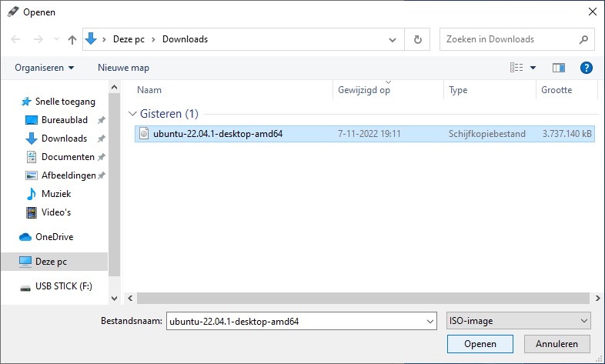Open OneDrive in the sidebar
Viewport: 605px width, 364px height.
coord(54,237)
